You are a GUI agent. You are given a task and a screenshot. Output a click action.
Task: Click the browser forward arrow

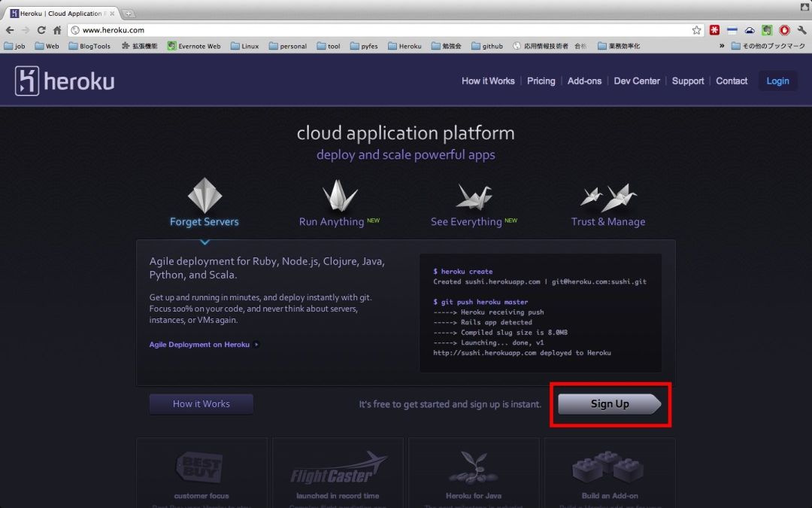coord(26,30)
